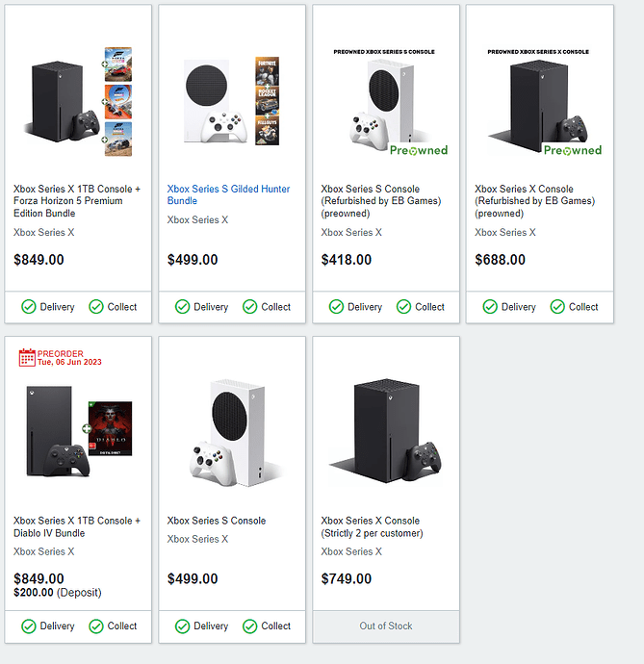Click the $688.00 price on refurbished Series X
Image resolution: width=644 pixels, height=664 pixels.
click(500, 260)
